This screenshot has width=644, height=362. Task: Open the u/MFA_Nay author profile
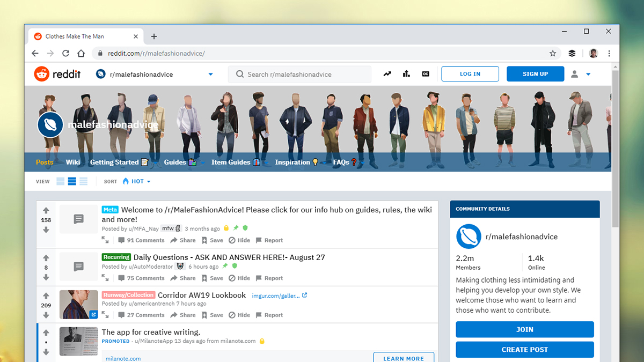point(144,228)
